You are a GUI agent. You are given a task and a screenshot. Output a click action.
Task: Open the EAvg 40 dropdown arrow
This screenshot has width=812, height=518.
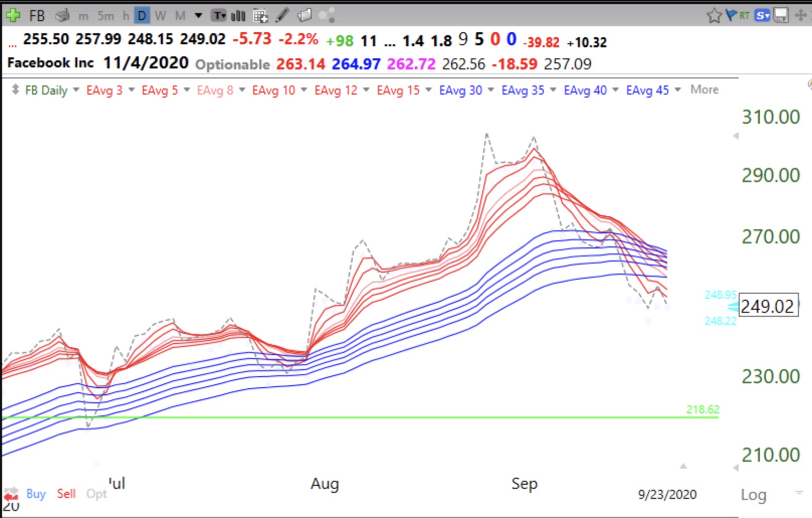[x=615, y=90]
